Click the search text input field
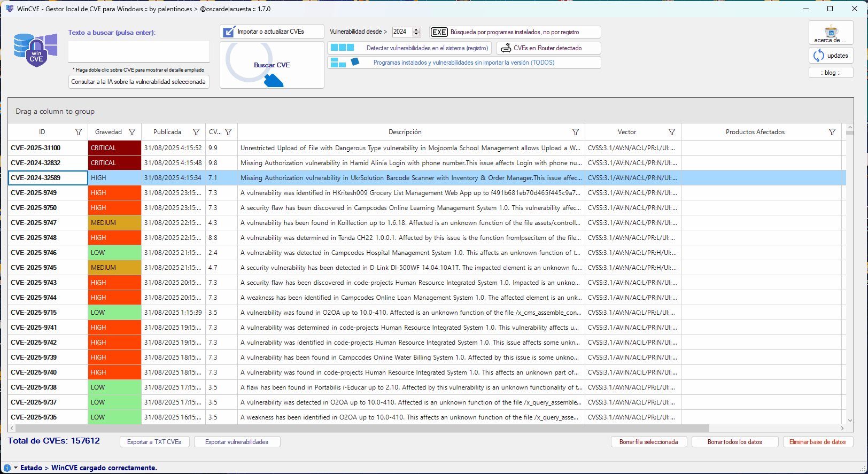Image resolution: width=868 pixels, height=474 pixels. coord(139,52)
